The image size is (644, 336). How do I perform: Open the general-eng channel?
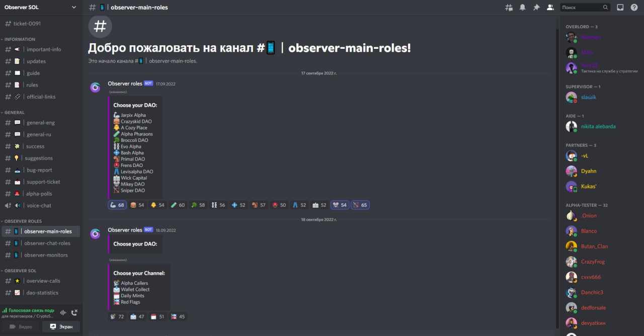click(x=41, y=123)
